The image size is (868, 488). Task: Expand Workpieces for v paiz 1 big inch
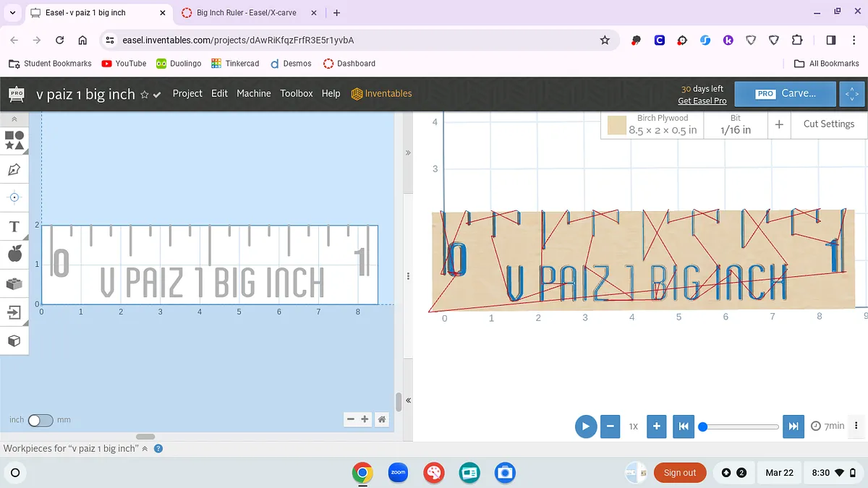[x=145, y=448]
